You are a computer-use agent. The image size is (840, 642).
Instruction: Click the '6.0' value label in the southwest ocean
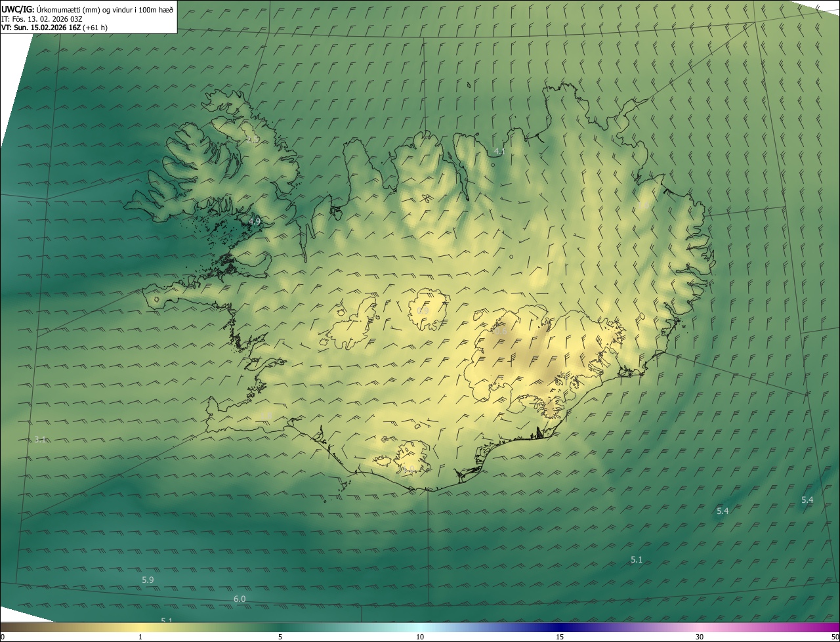click(240, 599)
